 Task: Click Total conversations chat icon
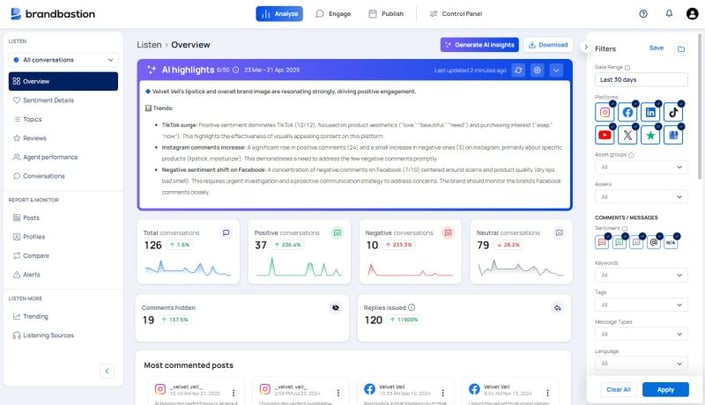click(226, 233)
